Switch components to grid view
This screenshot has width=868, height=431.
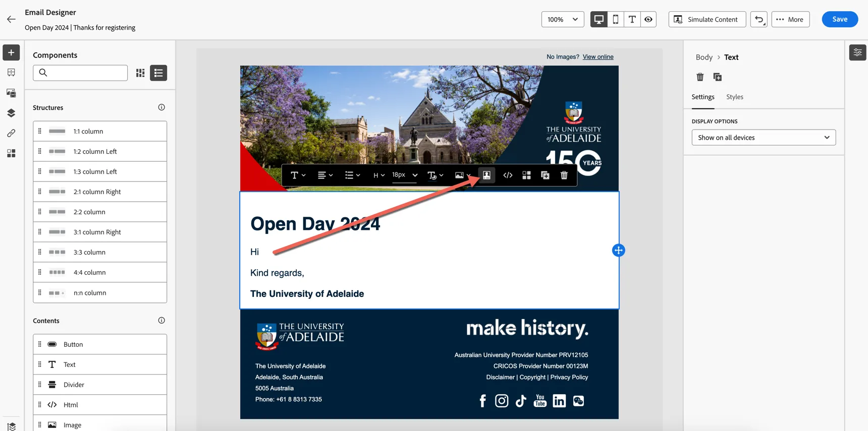click(140, 73)
